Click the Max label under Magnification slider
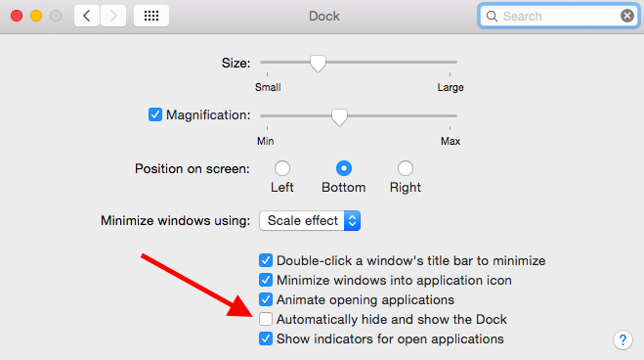644x360 pixels. (x=451, y=142)
